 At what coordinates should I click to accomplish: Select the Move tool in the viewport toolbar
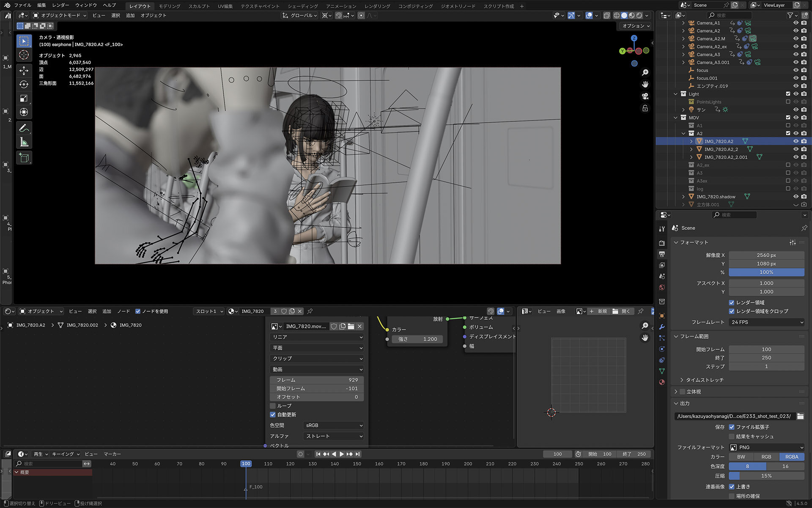pyautogui.click(x=24, y=71)
